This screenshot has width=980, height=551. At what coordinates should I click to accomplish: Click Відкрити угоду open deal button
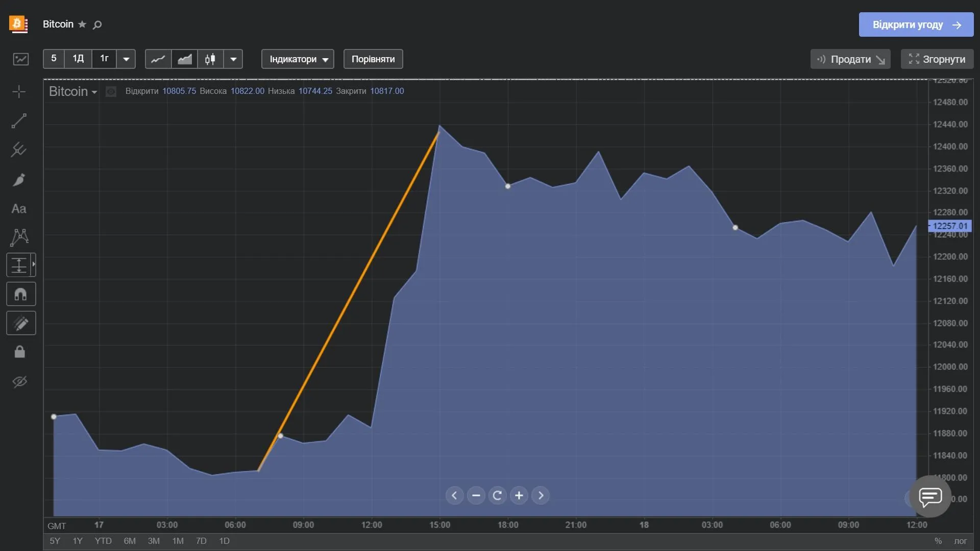[916, 24]
